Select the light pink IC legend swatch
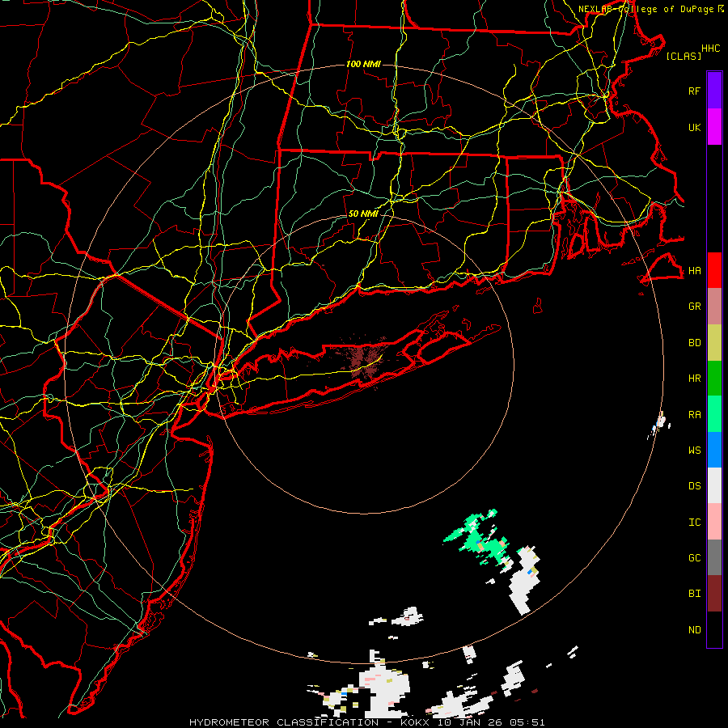Image resolution: width=728 pixels, height=728 pixels. (x=714, y=522)
